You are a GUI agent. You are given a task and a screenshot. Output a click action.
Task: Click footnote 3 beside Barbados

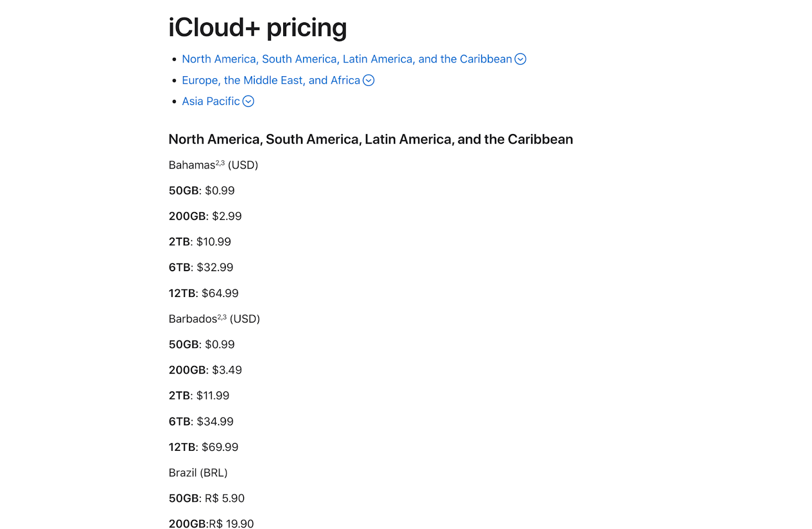tap(224, 316)
